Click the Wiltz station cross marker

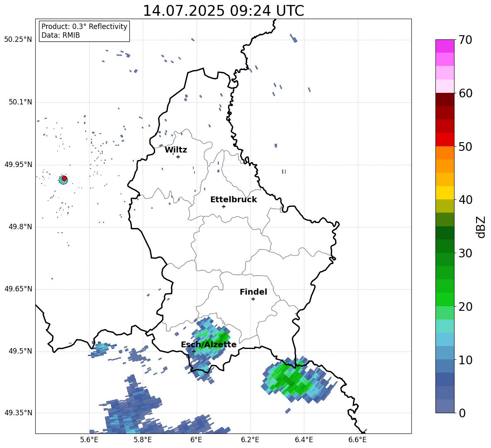coord(178,157)
